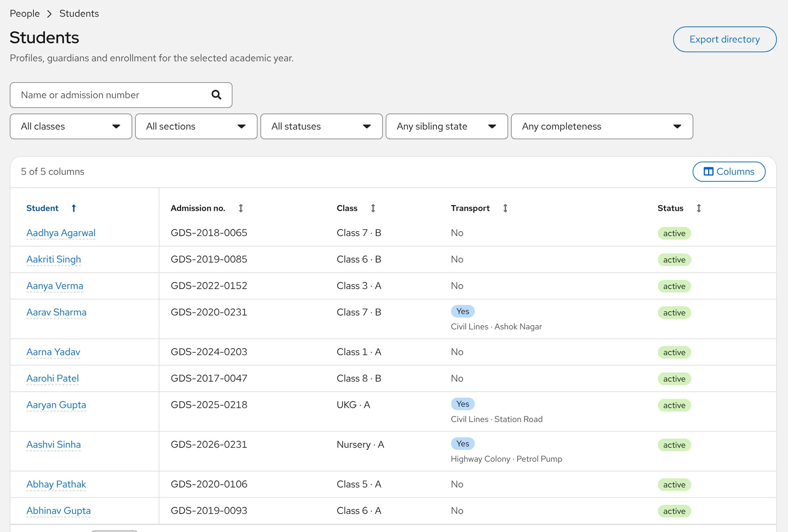Open Aarav Sharma's profile
The image size is (788, 532).
[56, 312]
